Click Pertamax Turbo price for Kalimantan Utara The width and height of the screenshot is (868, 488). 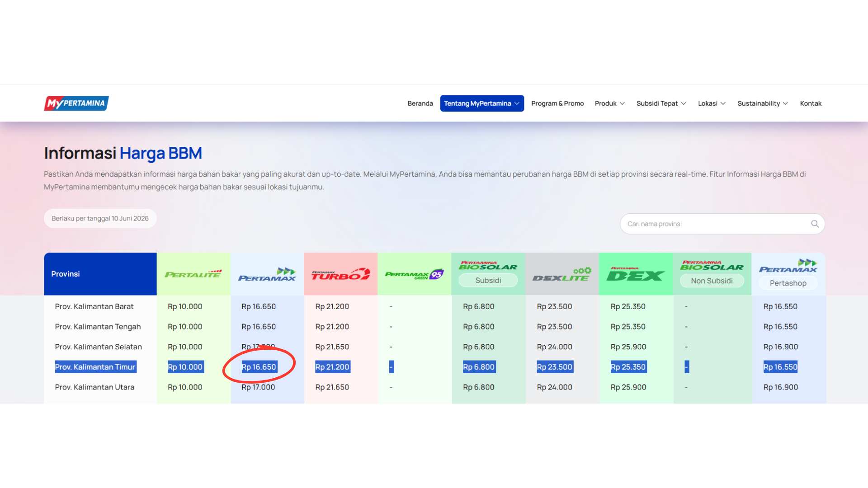click(332, 387)
